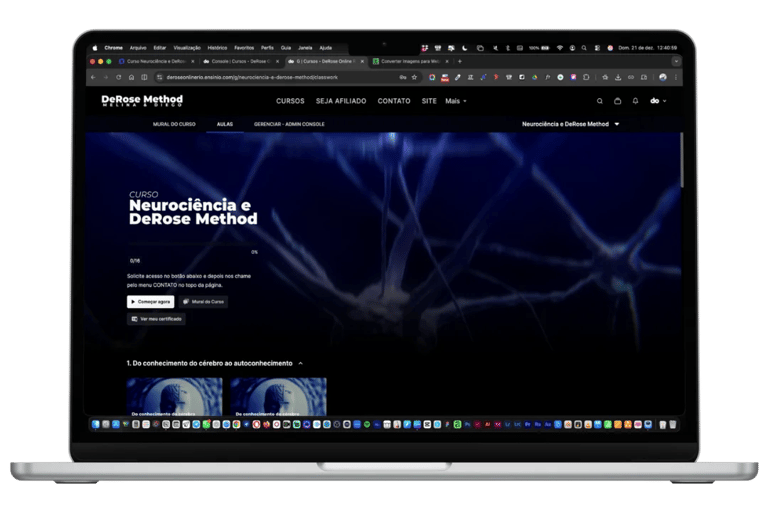Viewport: 768px width, 512px height.
Task: Open the Chrome three-dot menu
Action: [676, 77]
